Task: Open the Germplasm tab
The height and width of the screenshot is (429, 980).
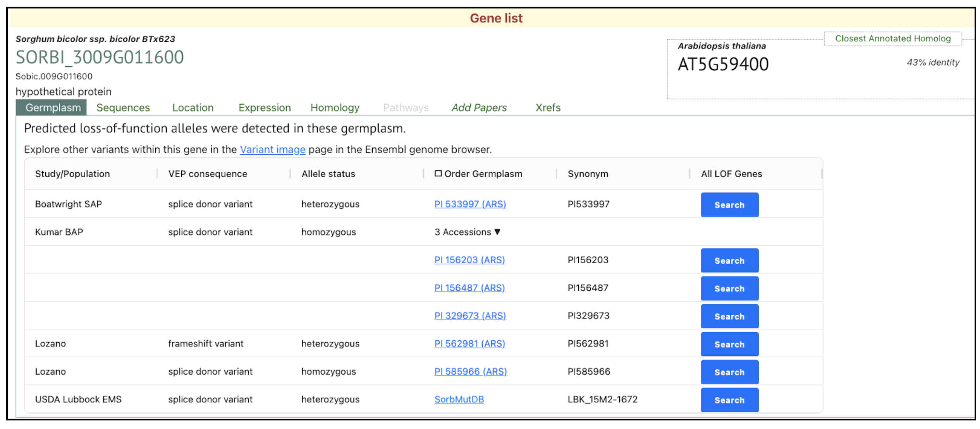Action: [x=52, y=108]
